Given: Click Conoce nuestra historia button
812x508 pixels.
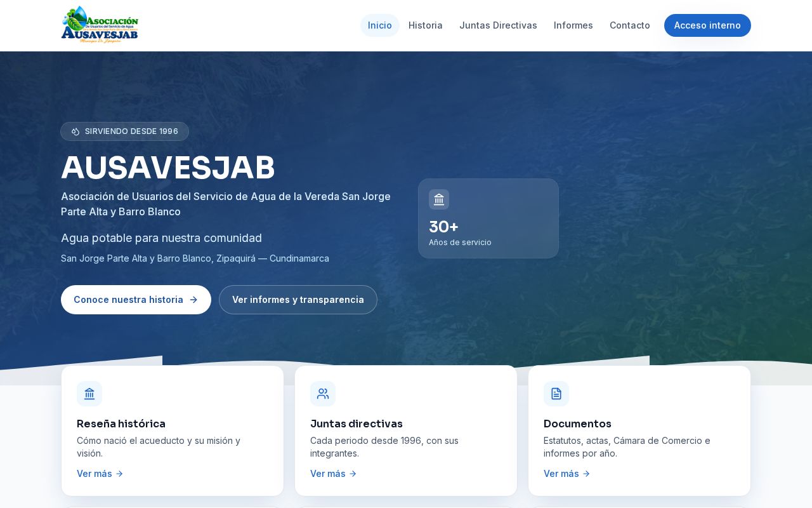Looking at the screenshot, I should (136, 300).
